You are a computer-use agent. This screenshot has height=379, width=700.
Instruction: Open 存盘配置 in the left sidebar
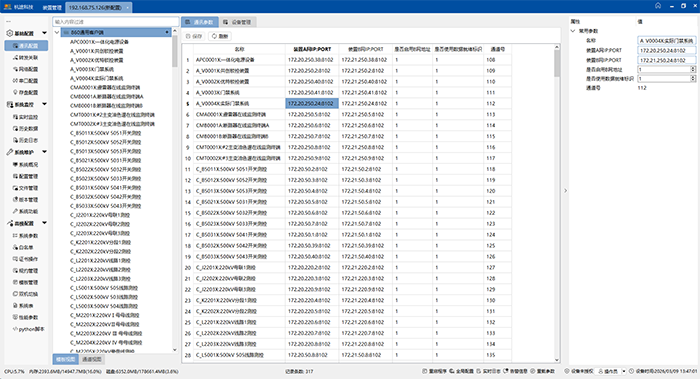(26, 92)
